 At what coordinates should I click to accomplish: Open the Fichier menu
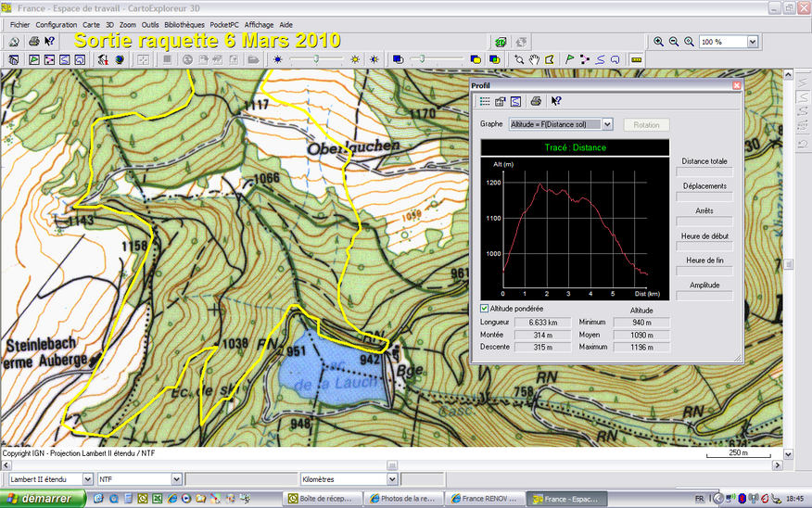coord(19,24)
